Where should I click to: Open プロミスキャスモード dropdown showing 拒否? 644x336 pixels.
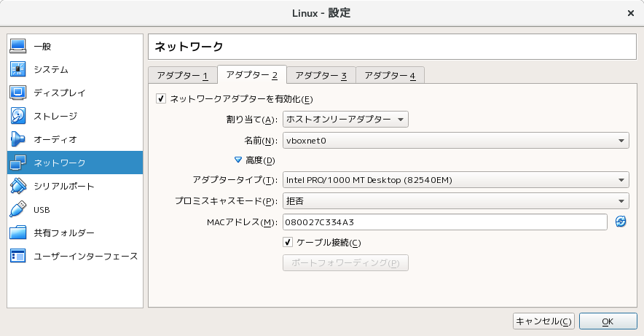click(456, 201)
